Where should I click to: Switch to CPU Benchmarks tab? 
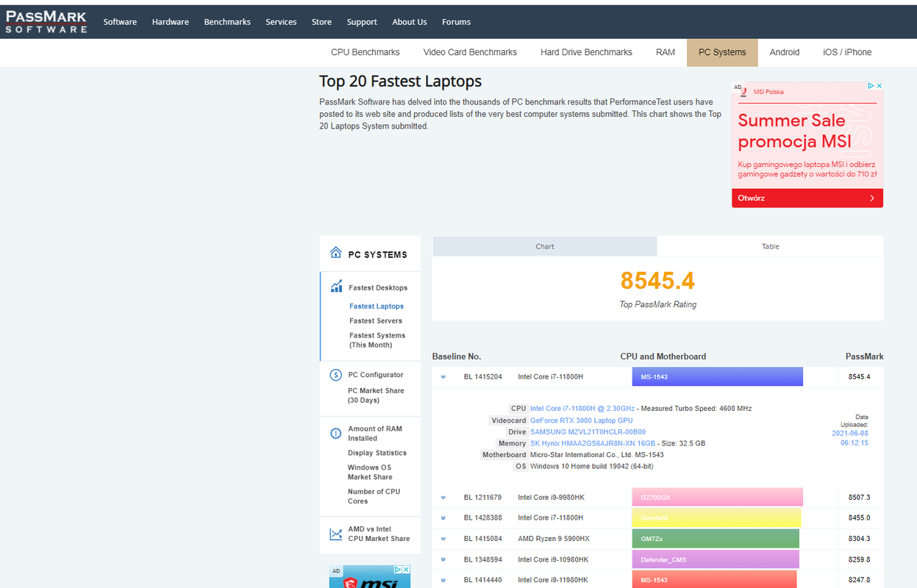pyautogui.click(x=365, y=52)
